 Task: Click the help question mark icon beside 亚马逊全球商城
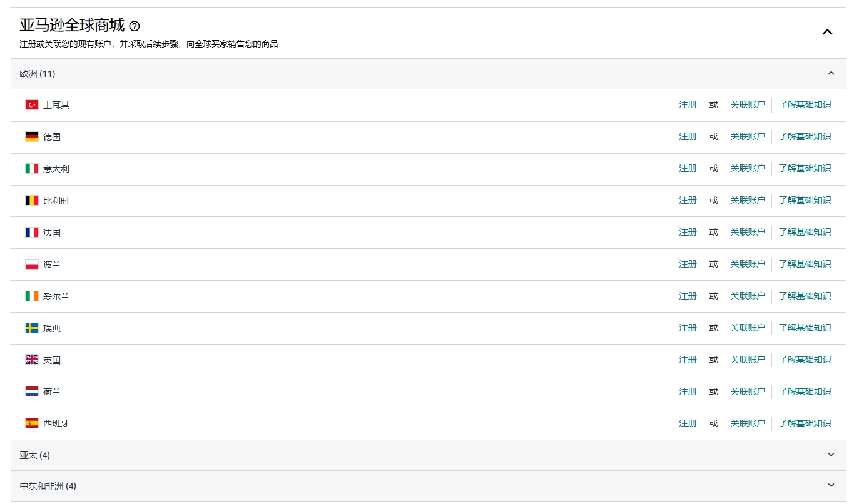click(135, 26)
